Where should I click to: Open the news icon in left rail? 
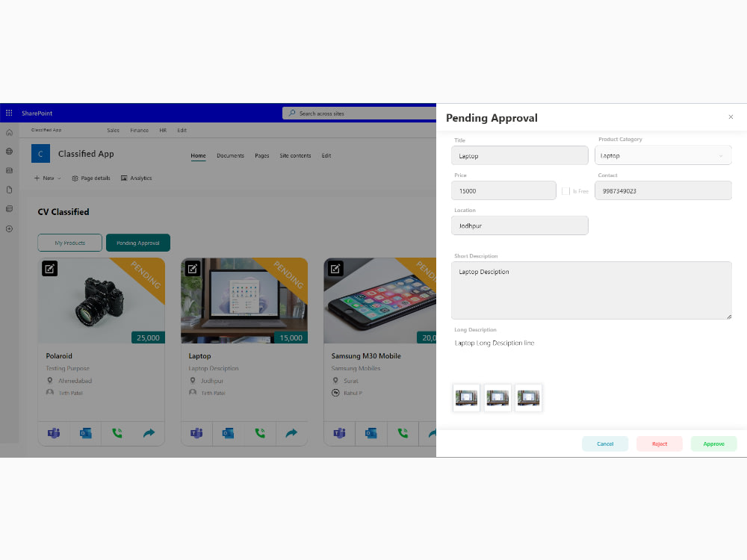click(x=9, y=170)
